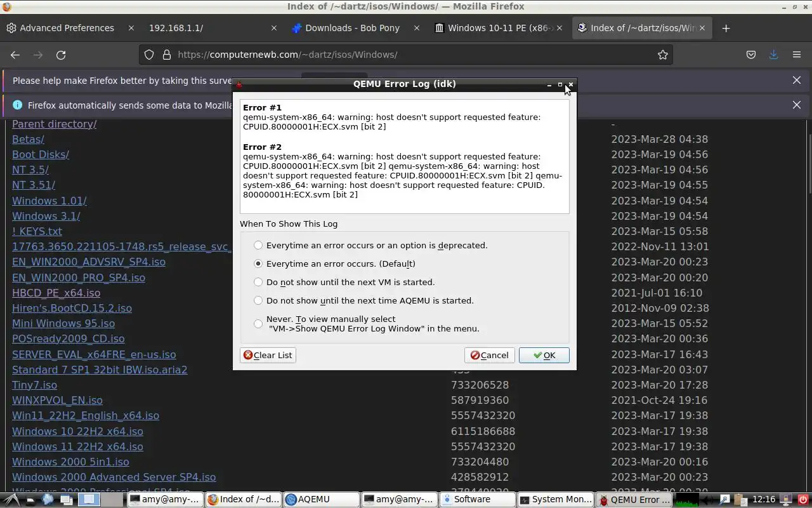The image size is (812, 508).
Task: Select 'Do not show until AQEMU is started'
Action: [363, 300]
